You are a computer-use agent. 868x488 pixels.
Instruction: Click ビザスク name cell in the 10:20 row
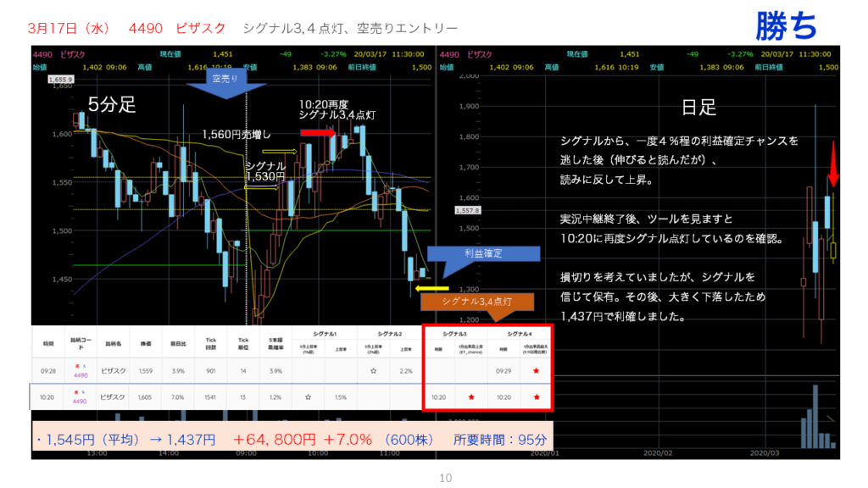point(113,397)
